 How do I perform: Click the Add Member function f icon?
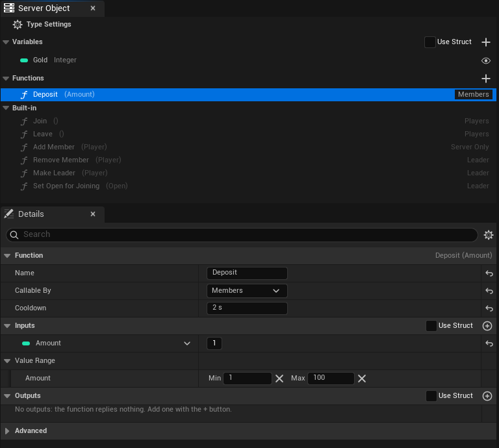[x=24, y=147]
